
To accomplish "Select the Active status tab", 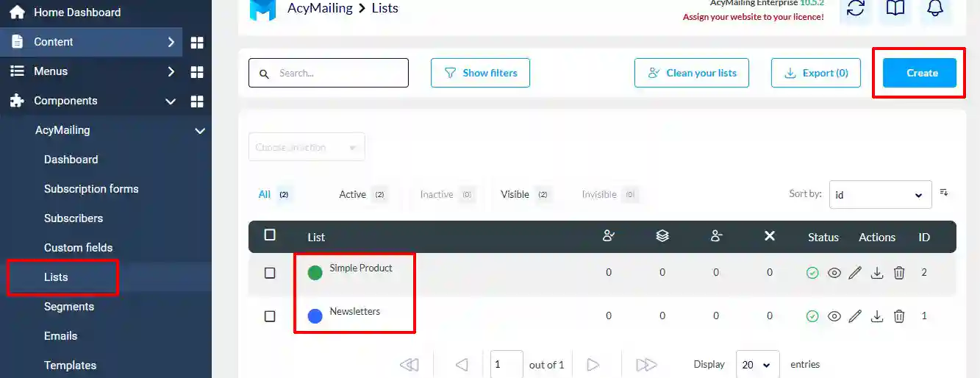I will [x=362, y=195].
